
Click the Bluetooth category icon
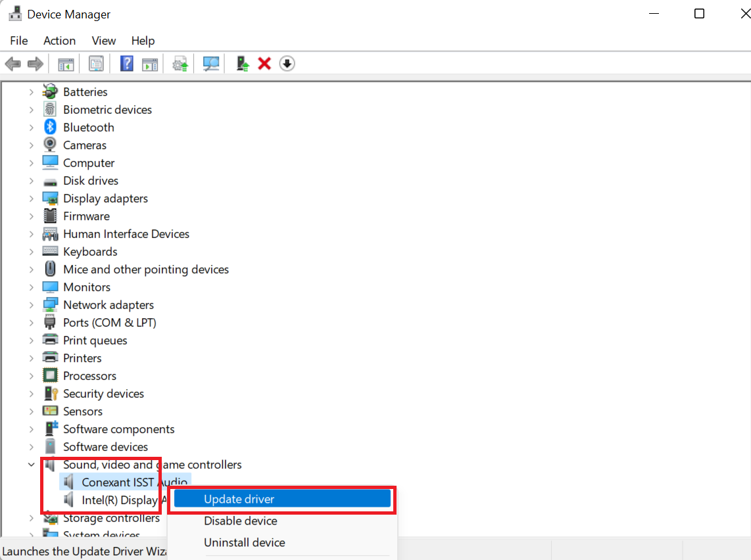click(50, 127)
